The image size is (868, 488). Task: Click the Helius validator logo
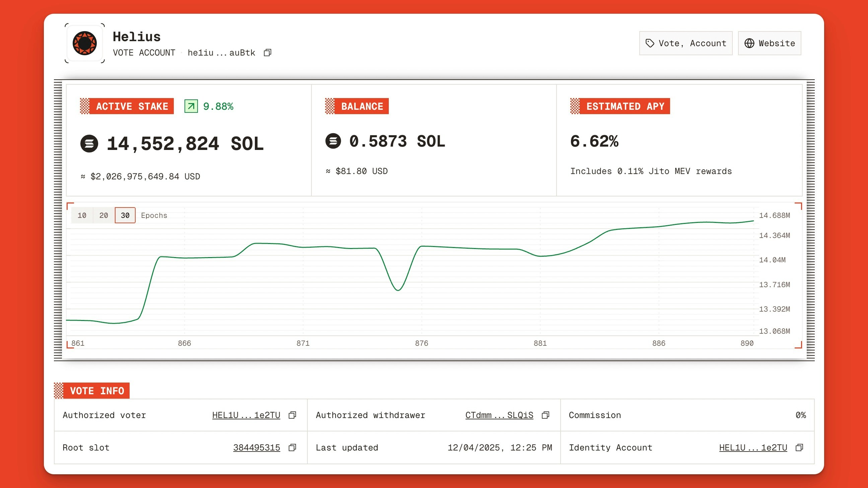pyautogui.click(x=84, y=43)
